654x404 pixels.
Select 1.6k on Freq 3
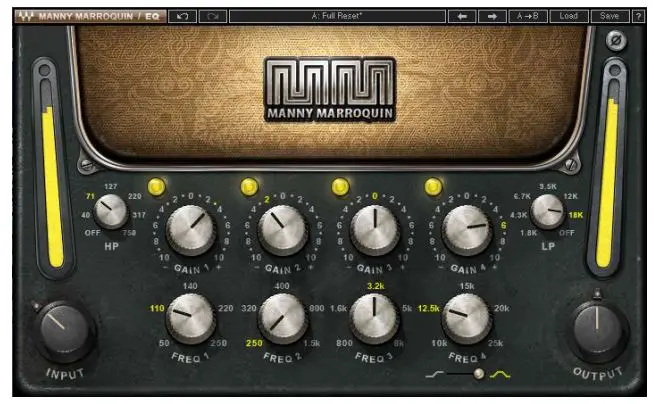coord(338,309)
